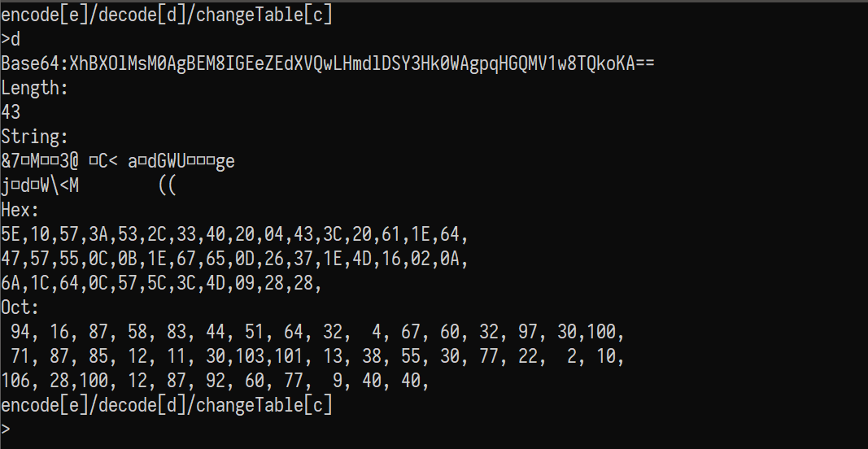
Task: Click the empty command prompt at the bottom
Action: (7, 429)
